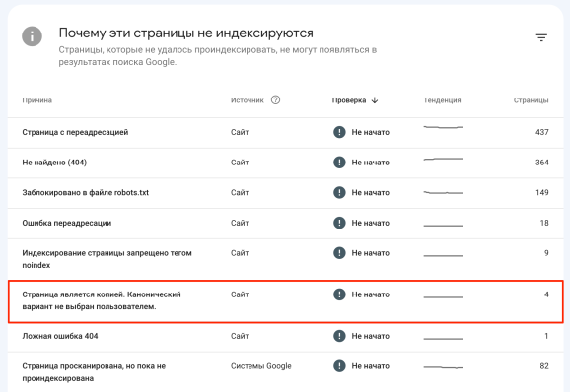This screenshot has width=570, height=392.
Task: Open row Страница является копией
Action: 286,301
